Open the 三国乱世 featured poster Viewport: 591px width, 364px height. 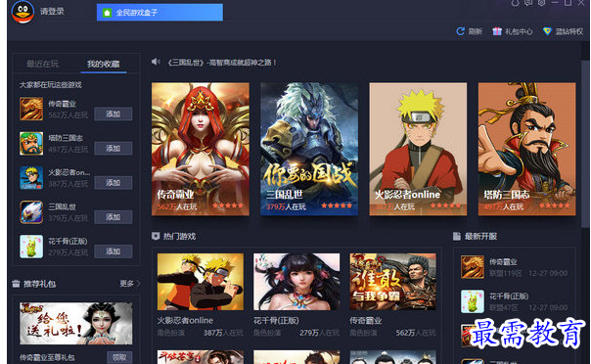(309, 149)
